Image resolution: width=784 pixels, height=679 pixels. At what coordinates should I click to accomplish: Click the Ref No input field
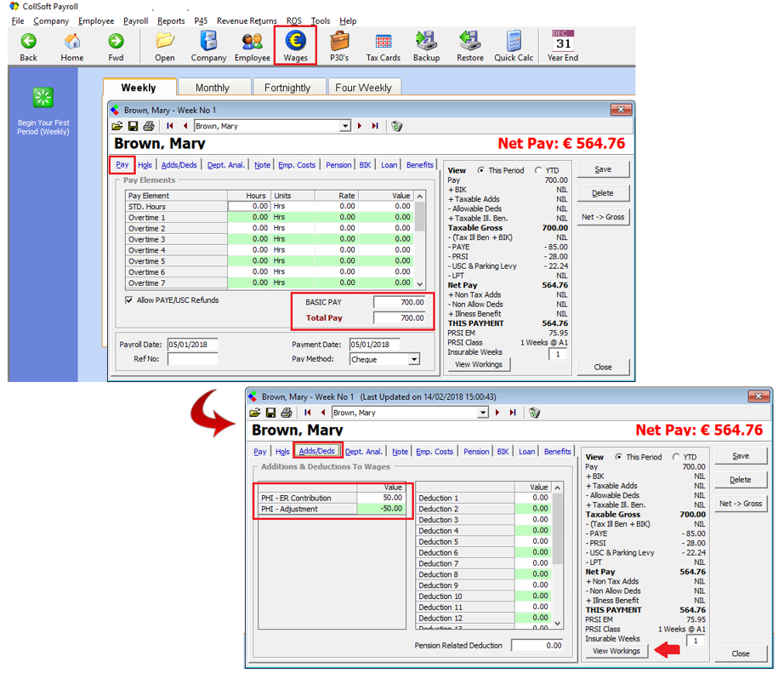tap(192, 360)
